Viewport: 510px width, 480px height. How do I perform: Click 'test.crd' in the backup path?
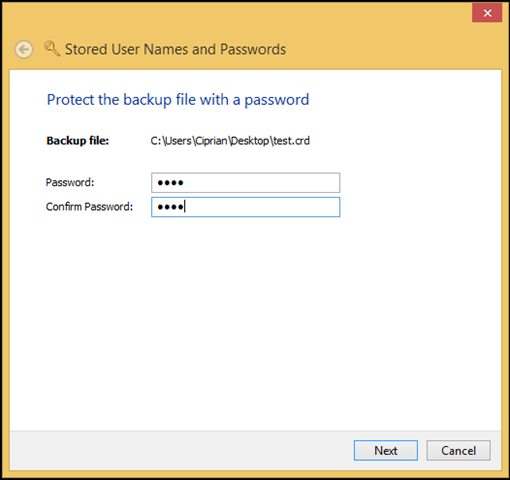[292, 141]
